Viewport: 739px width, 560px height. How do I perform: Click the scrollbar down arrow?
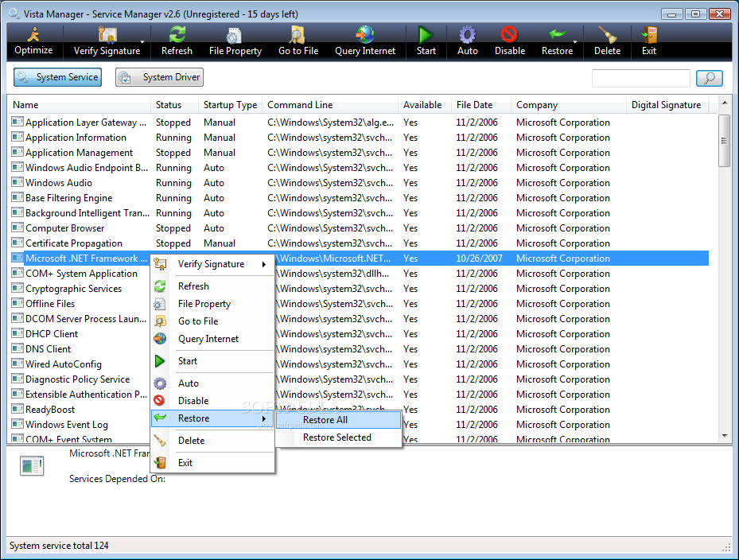[725, 436]
